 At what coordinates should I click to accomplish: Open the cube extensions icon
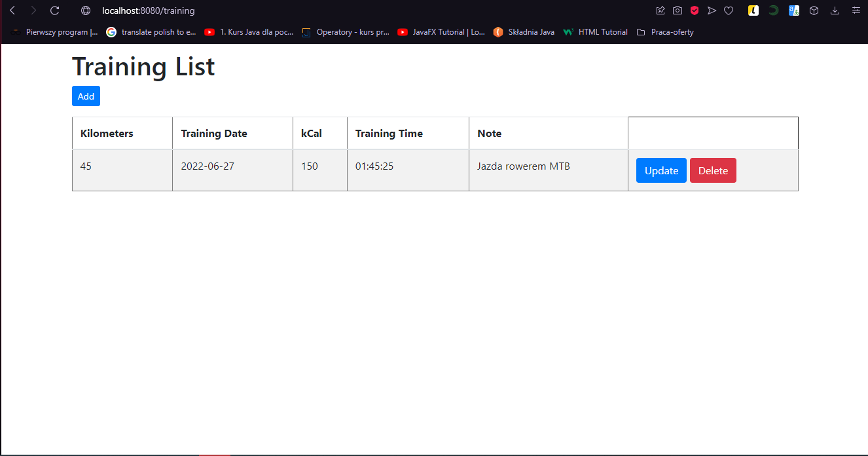pyautogui.click(x=814, y=10)
